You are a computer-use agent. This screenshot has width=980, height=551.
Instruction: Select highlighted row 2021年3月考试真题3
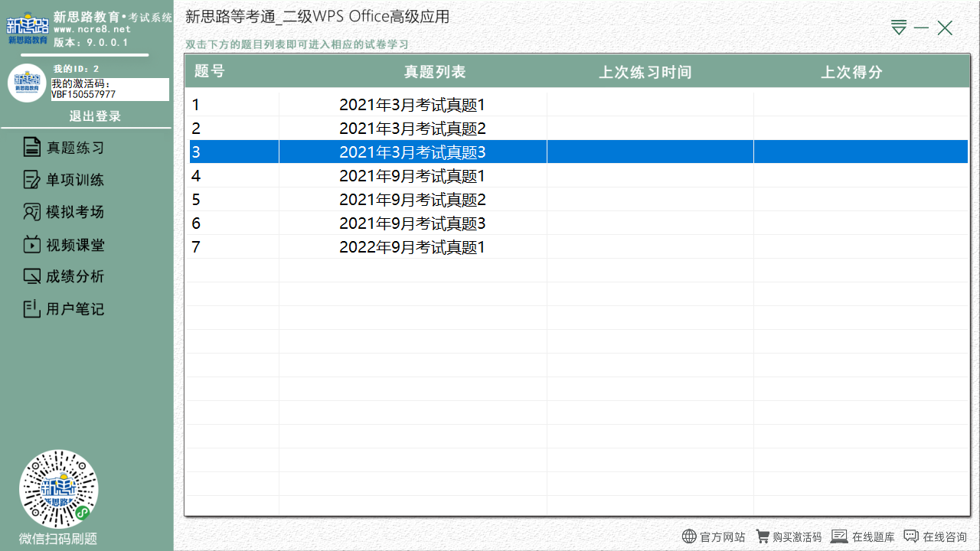click(579, 152)
